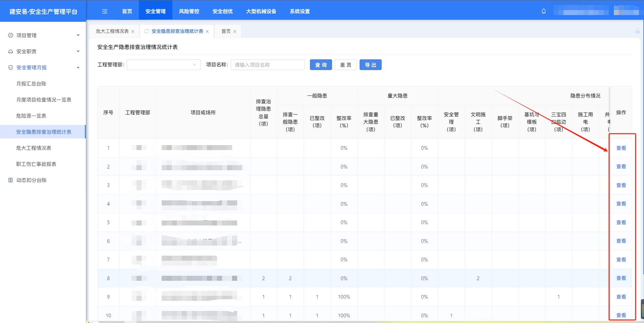Screen dimensions: 644x323
Task: Click the refresh icon on the active tab
Action: tap(147, 31)
